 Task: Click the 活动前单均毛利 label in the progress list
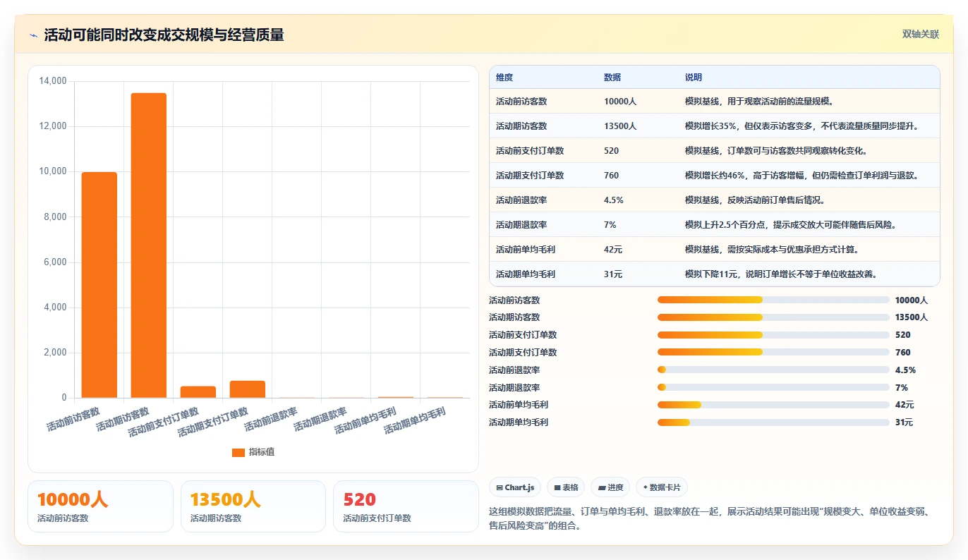519,405
